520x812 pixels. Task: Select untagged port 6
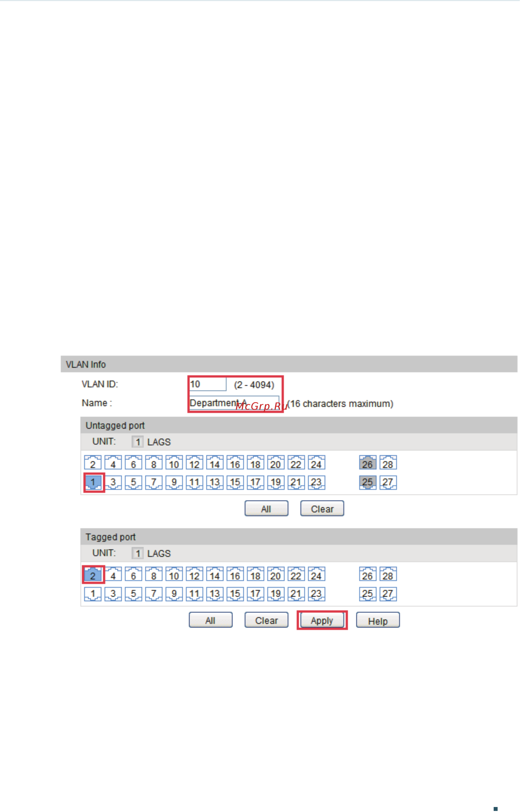[x=133, y=462]
